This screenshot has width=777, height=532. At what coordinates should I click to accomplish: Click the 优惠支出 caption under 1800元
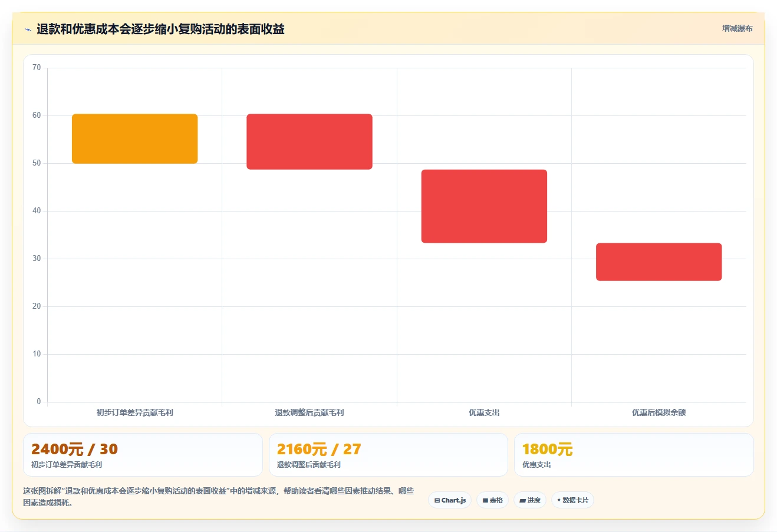point(536,465)
